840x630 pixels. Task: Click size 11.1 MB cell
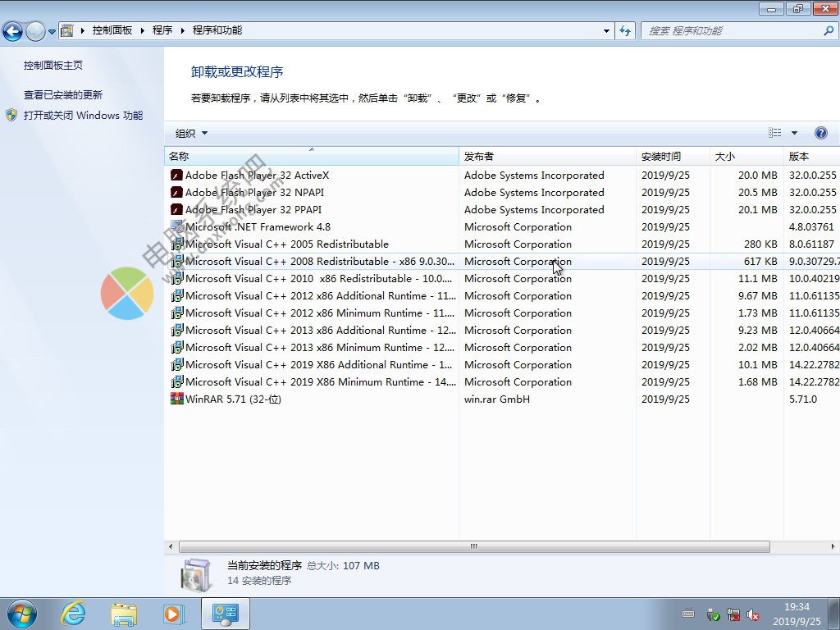tap(757, 279)
